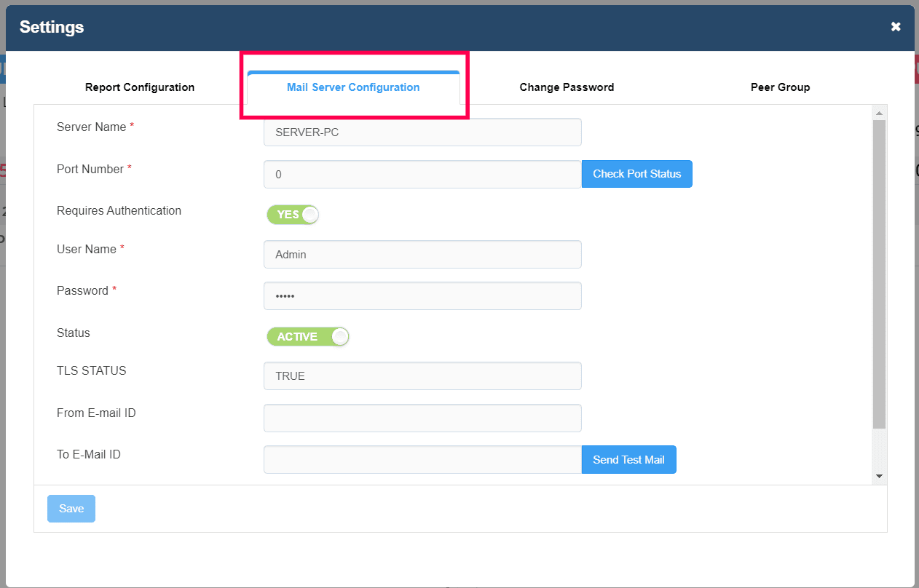919x588 pixels.
Task: Focus the Password field
Action: 422,296
